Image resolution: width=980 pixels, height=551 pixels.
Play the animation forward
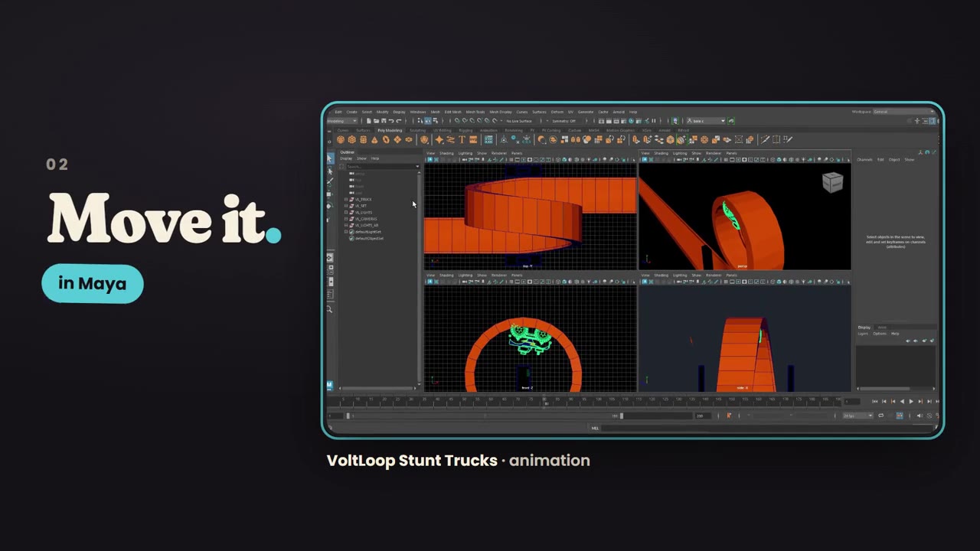[911, 401]
